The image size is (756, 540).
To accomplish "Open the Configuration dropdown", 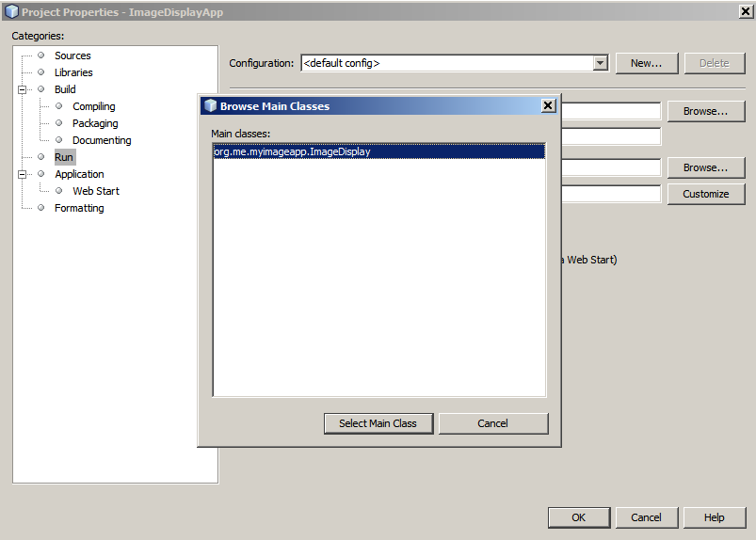I will click(600, 63).
